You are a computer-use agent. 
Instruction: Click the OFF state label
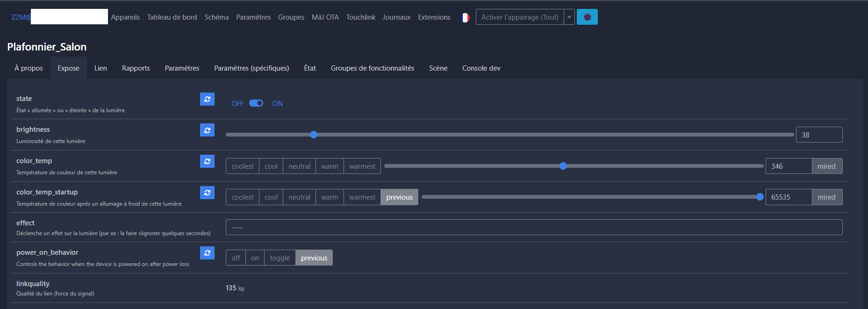(237, 104)
